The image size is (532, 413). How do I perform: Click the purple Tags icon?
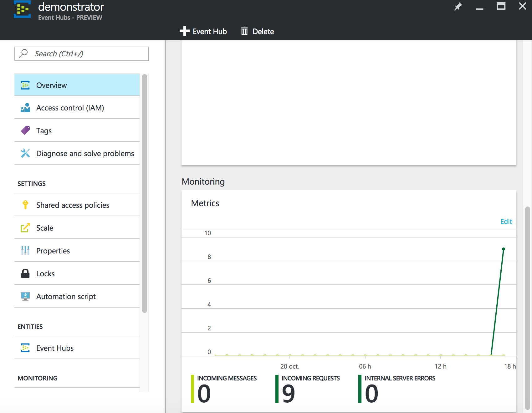pos(25,130)
